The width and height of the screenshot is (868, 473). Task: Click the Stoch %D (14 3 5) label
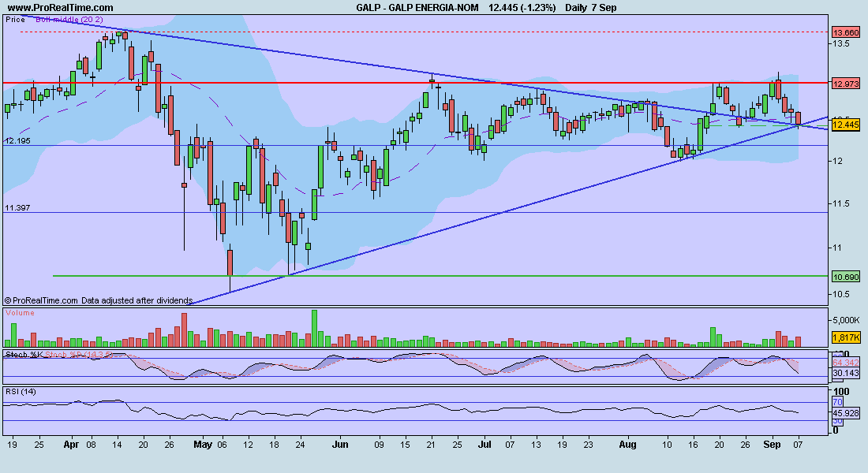(x=79, y=355)
